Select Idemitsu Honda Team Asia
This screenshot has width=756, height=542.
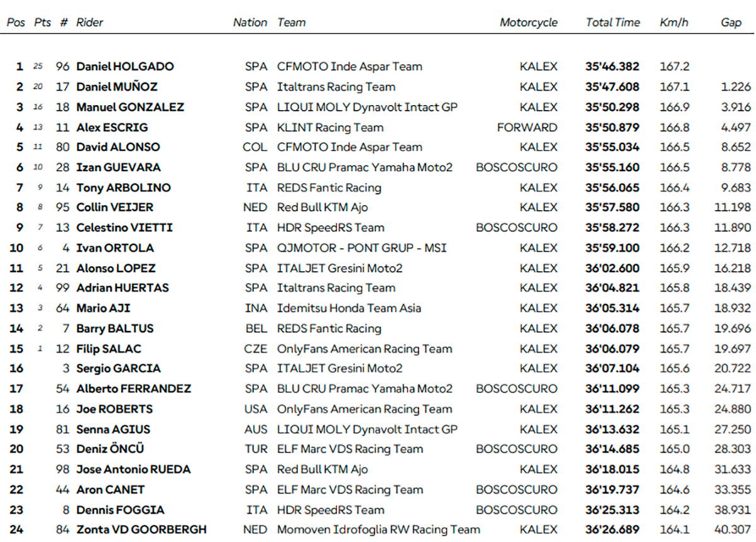pyautogui.click(x=349, y=308)
